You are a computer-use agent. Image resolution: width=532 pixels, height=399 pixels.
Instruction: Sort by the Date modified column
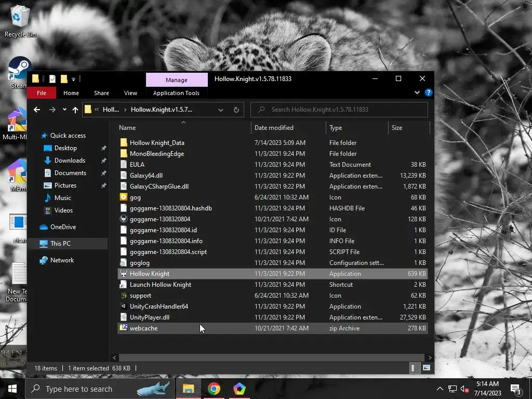tap(274, 128)
